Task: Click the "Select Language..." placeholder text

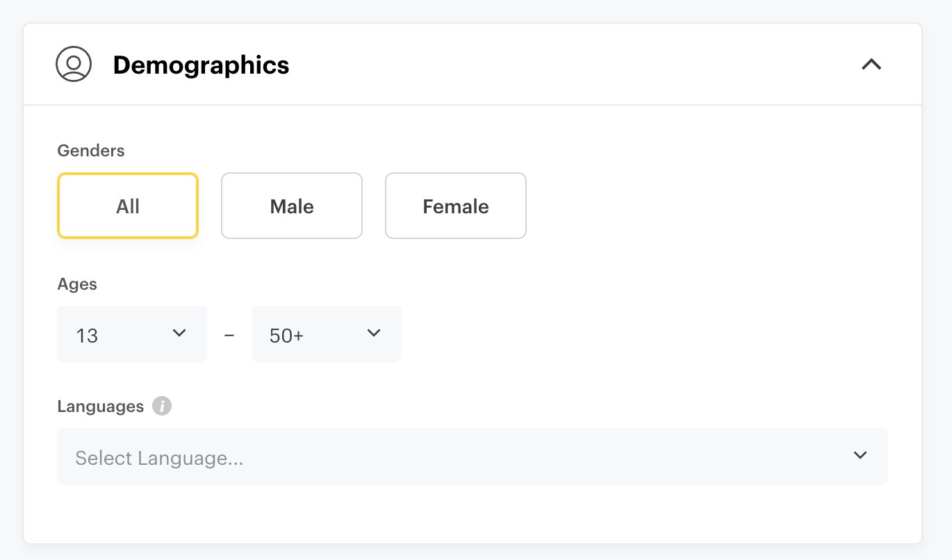Action: pos(159,459)
